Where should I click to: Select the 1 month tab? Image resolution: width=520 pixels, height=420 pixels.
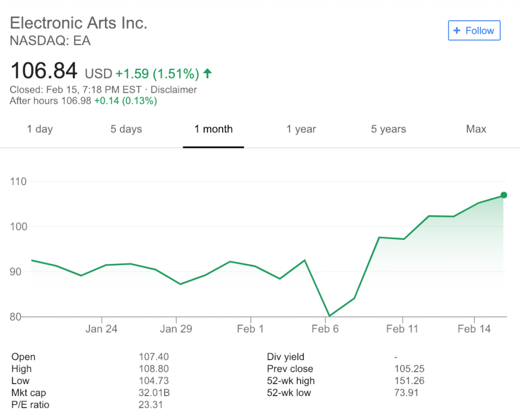click(213, 129)
